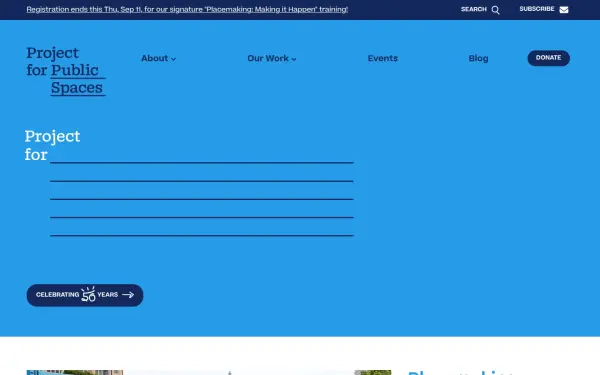Click the arrow icon in Celebrating 50 Years
This screenshot has height=375, width=600.
128,295
